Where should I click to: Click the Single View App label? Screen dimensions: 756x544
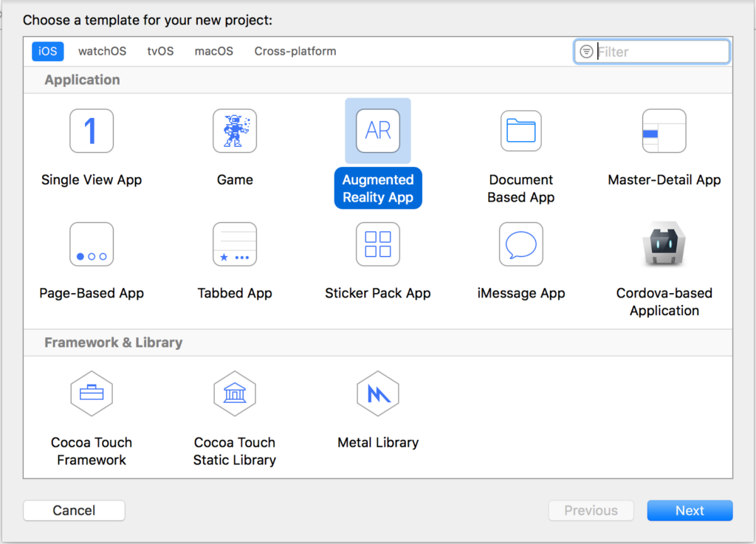click(x=92, y=179)
